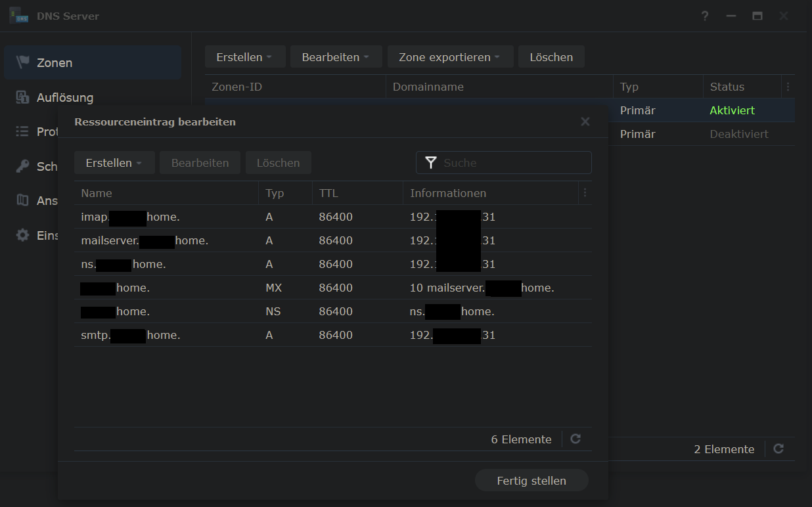Click the Ansichten map icon in sidebar
Screen dimensions: 812x507
pyautogui.click(x=23, y=200)
